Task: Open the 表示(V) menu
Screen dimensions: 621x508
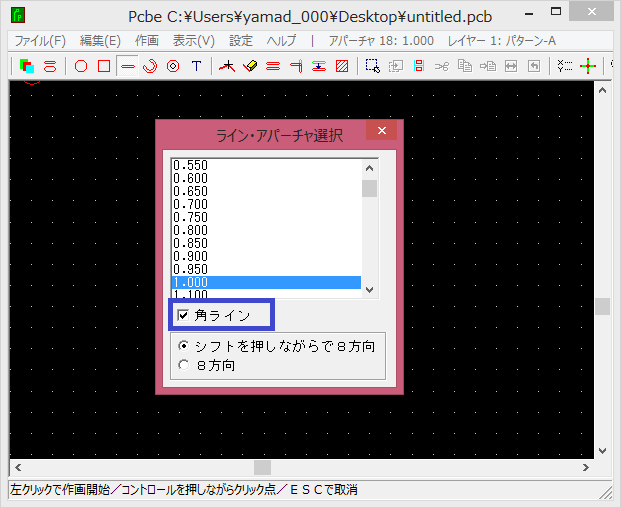Action: click(193, 41)
